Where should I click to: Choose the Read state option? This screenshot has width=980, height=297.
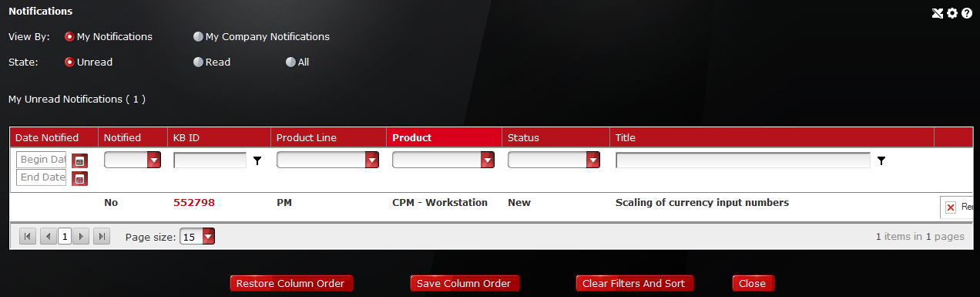pyautogui.click(x=198, y=62)
